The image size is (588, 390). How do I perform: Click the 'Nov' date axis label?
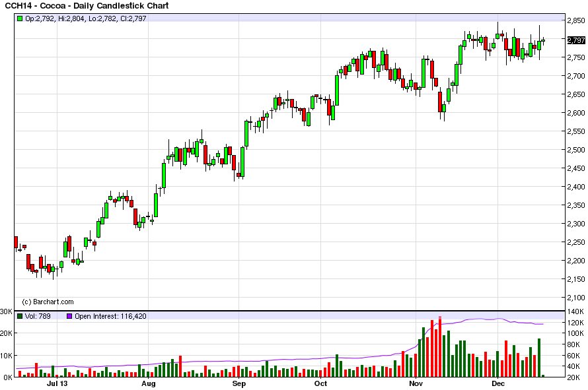(416, 383)
